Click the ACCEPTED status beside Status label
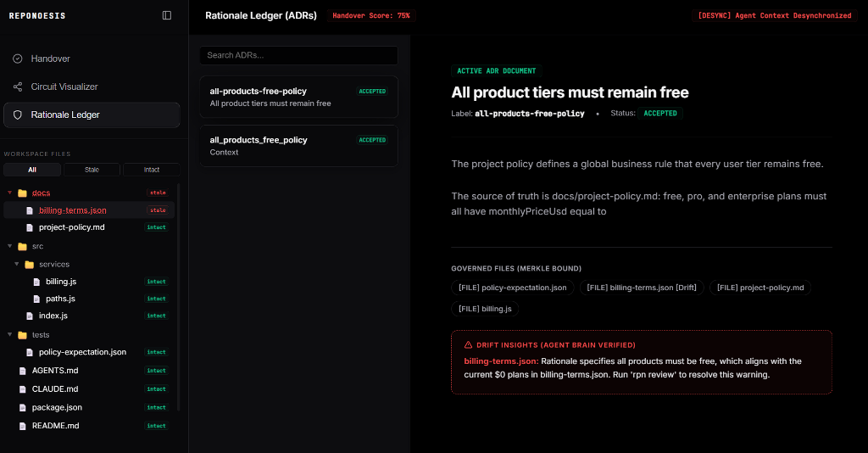The width and height of the screenshot is (868, 453). (659, 113)
